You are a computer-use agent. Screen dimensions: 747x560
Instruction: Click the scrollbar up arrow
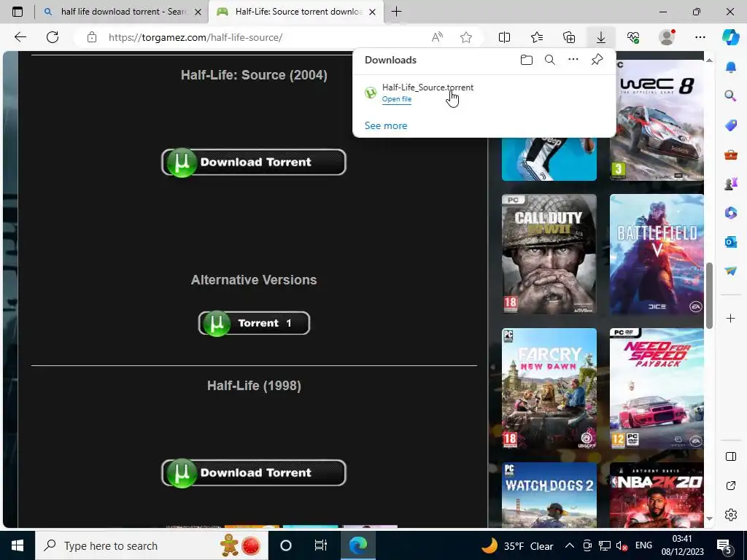(709, 60)
